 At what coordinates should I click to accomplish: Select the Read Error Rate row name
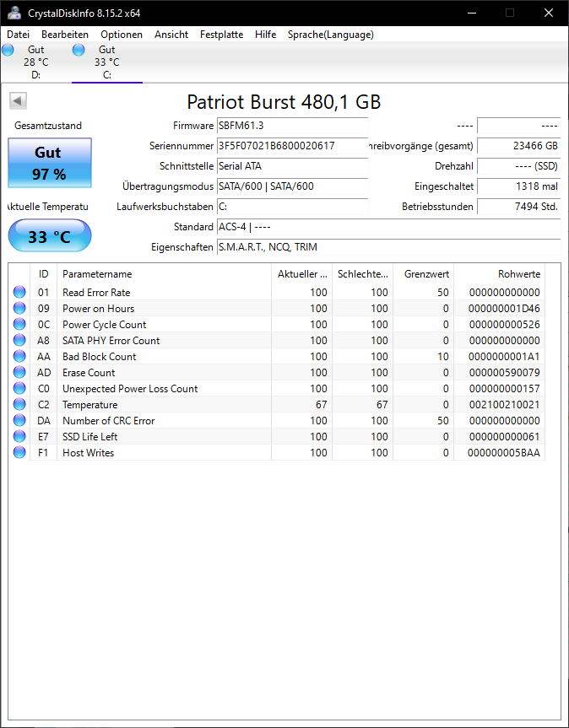[96, 293]
